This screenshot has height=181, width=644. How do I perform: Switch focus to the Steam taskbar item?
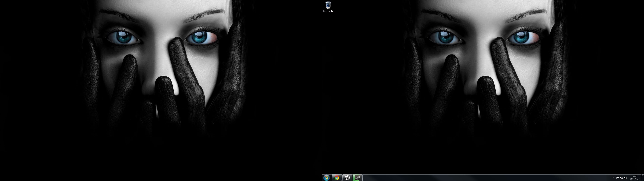coord(358,178)
